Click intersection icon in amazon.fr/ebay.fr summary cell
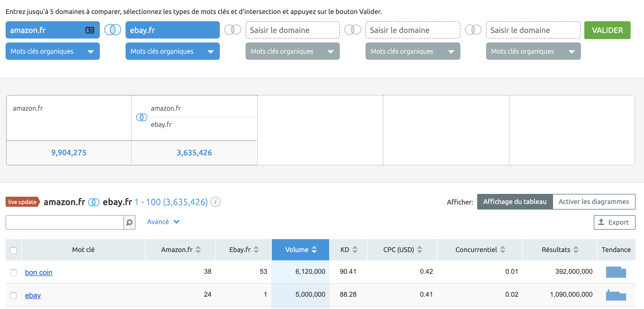644x309 pixels. point(142,117)
